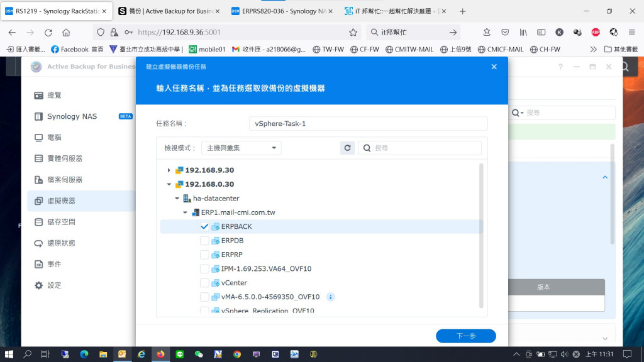The width and height of the screenshot is (644, 362).
Task: Open the mobile01 bookmark
Action: point(207,49)
